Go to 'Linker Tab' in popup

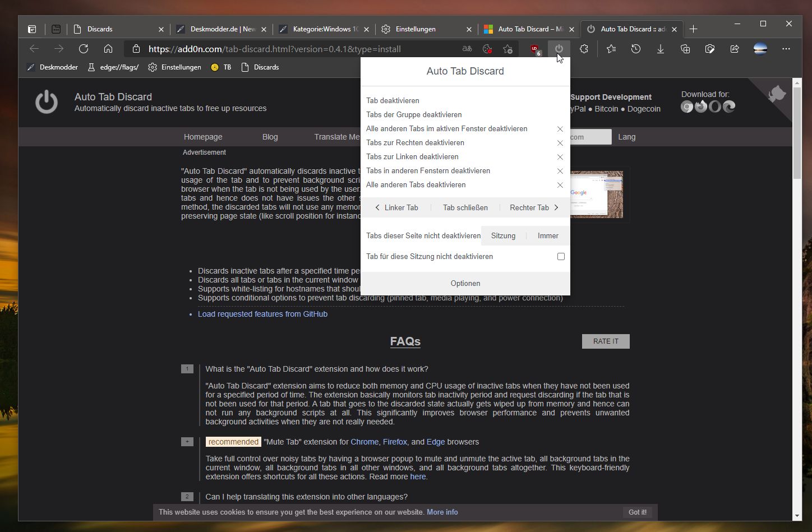[x=396, y=207]
